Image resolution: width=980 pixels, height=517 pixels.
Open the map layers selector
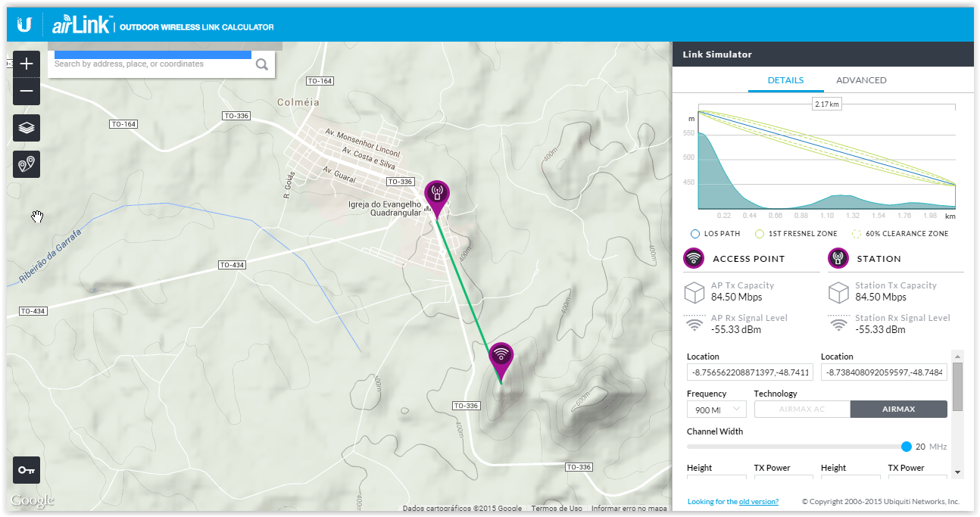pyautogui.click(x=27, y=128)
